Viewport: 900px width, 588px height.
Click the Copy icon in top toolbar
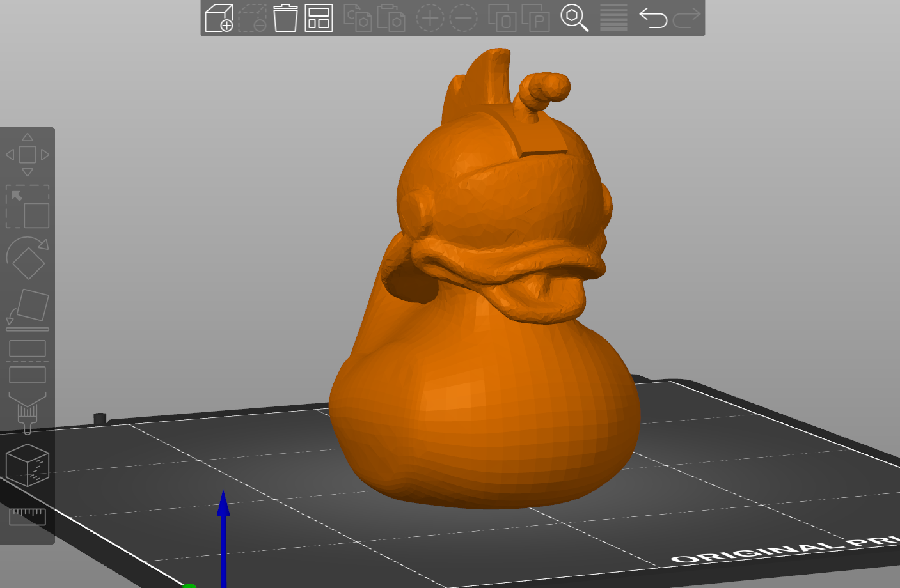point(358,18)
